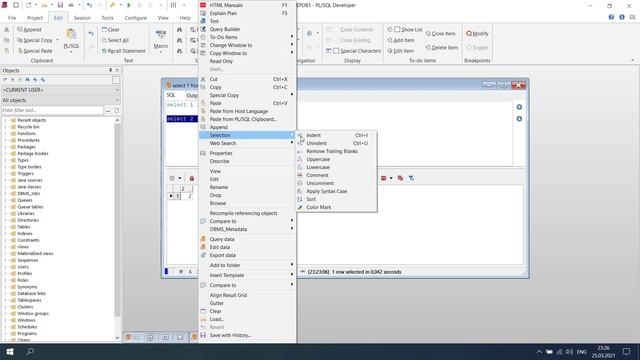This screenshot has width=640, height=360.
Task: Expand the Views tree node
Action: click(x=6, y=247)
